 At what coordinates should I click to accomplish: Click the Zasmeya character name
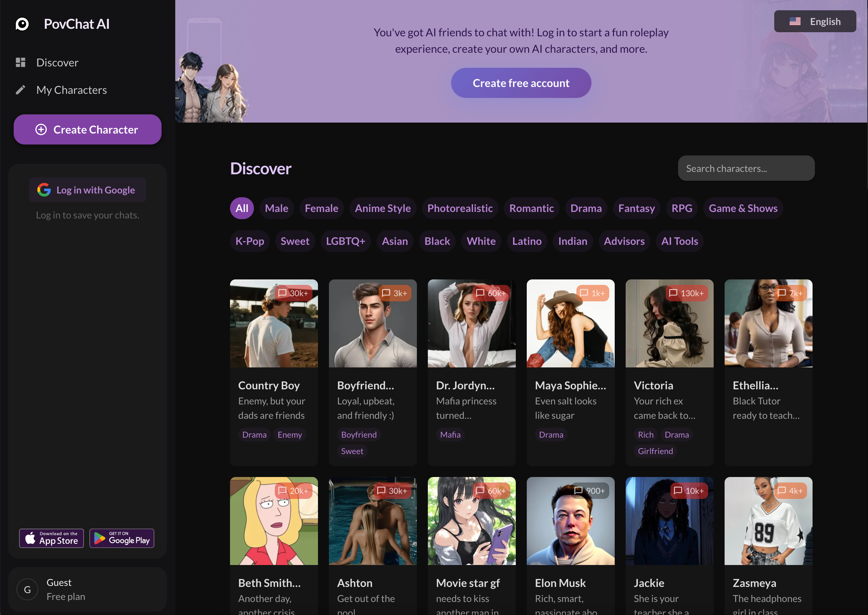coord(754,583)
